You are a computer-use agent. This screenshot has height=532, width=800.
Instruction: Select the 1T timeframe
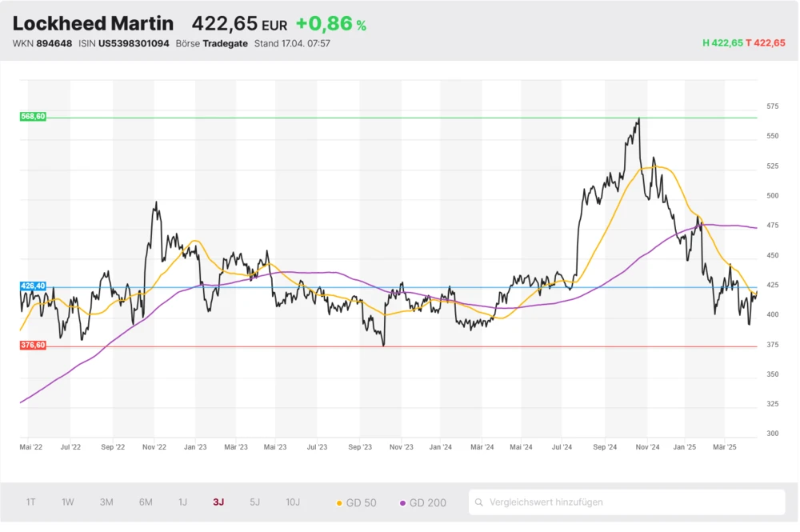(x=30, y=502)
